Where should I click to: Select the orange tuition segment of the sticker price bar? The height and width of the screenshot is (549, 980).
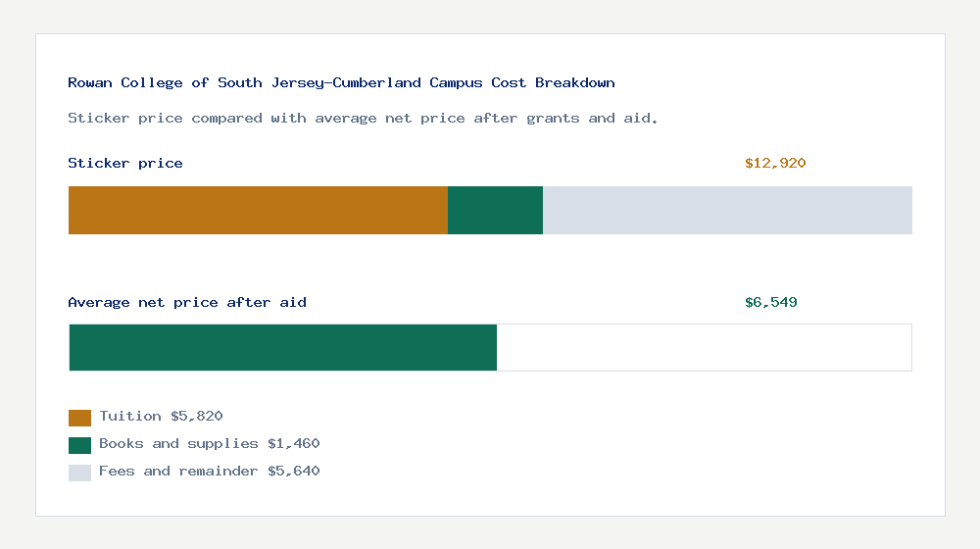(x=258, y=210)
